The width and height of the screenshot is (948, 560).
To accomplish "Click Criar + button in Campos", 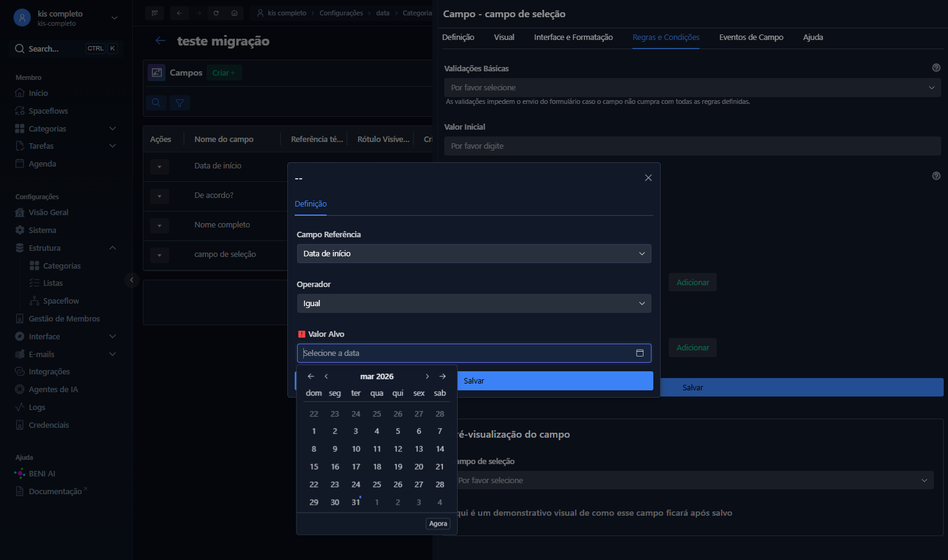I will click(x=224, y=73).
